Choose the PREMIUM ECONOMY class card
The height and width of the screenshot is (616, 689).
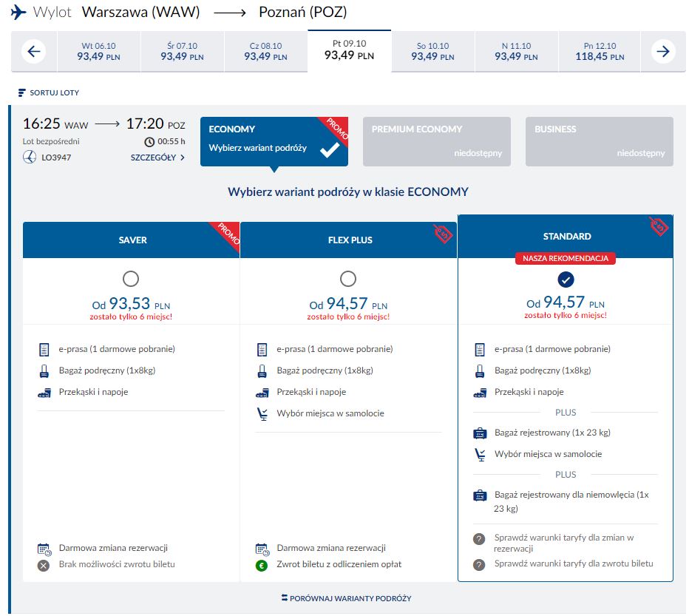(x=437, y=141)
